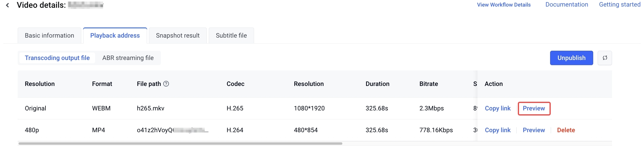The image size is (644, 151).
Task: Copy link for the Original WEBM file
Action: pos(498,108)
